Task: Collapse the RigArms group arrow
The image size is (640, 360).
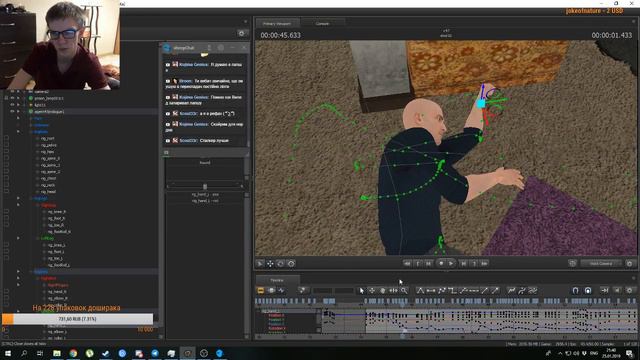Action: tap(18, 271)
